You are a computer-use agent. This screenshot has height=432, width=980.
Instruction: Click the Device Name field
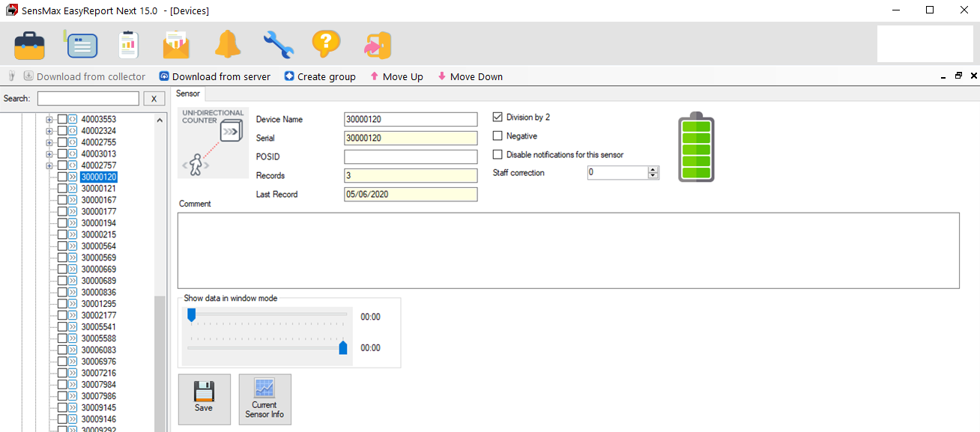(x=411, y=119)
